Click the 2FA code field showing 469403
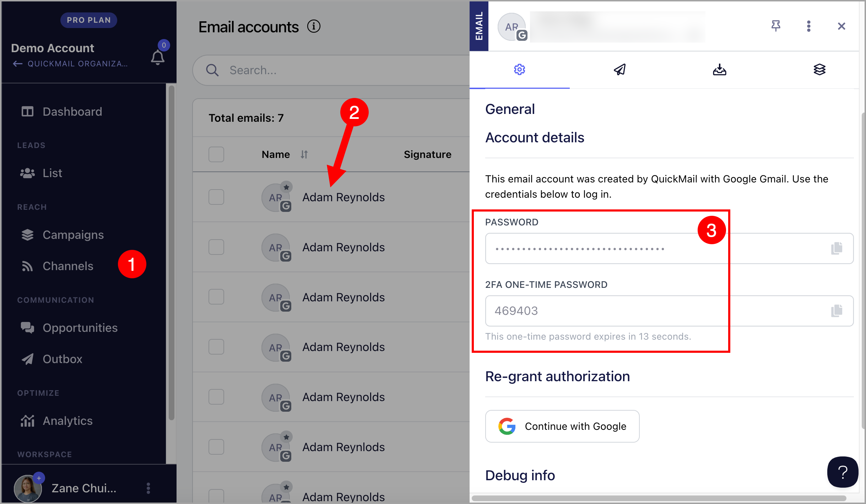Screen dimensions: 866x504 click(x=670, y=311)
